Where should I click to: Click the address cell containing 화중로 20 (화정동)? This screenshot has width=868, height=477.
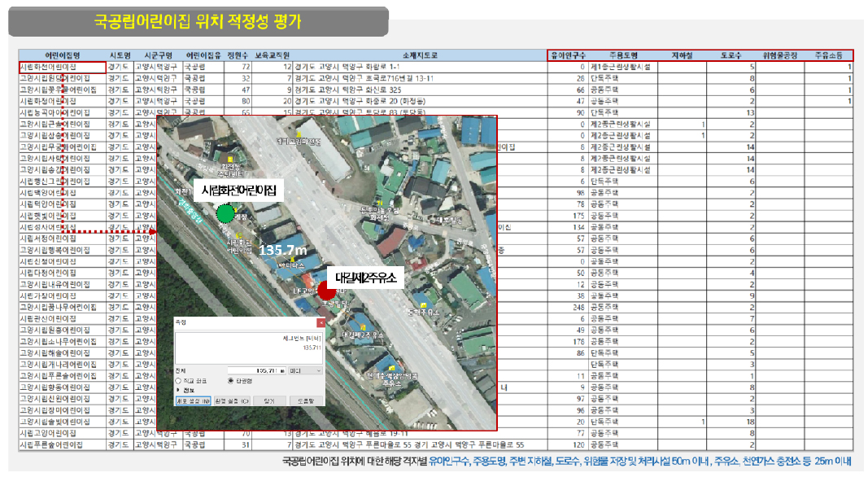coord(420,102)
